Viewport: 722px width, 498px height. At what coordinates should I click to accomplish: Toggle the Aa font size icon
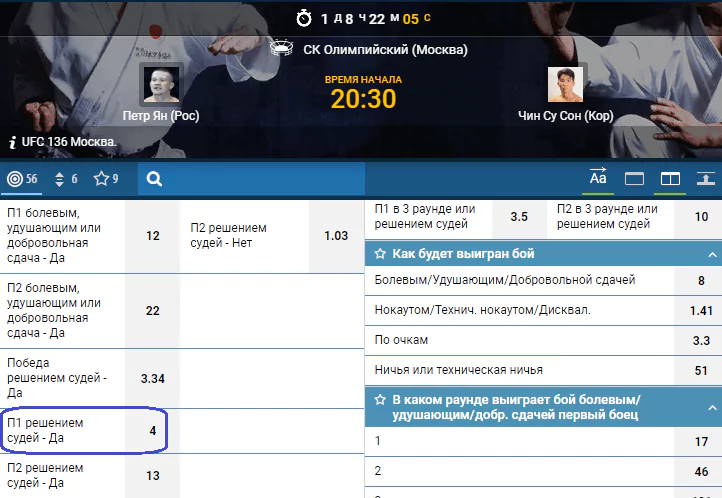(598, 178)
